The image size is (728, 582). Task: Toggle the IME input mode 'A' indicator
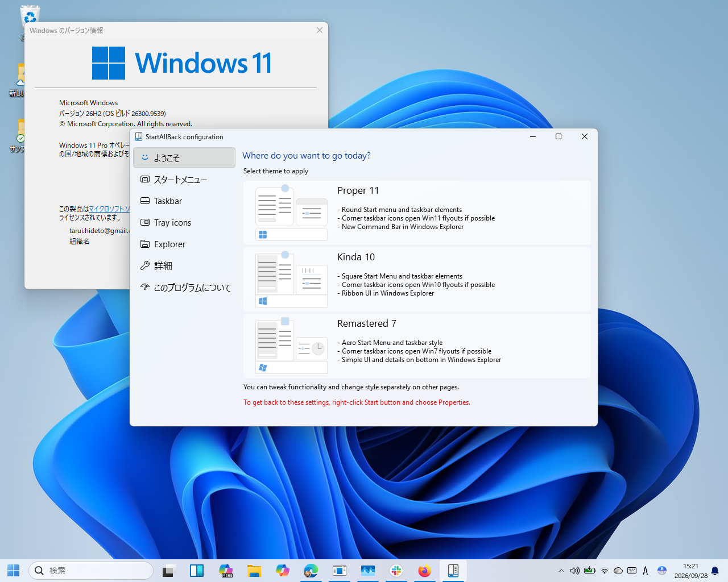tap(646, 571)
